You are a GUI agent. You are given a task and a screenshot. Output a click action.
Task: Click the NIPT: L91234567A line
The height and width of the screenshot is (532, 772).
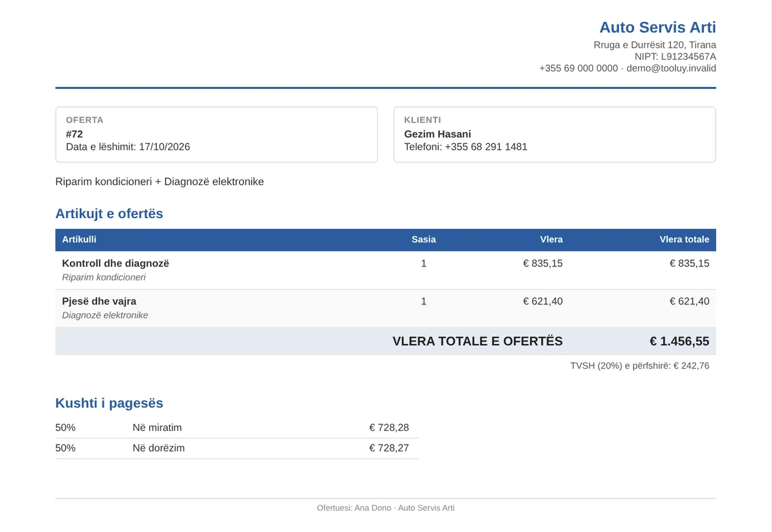click(x=675, y=57)
